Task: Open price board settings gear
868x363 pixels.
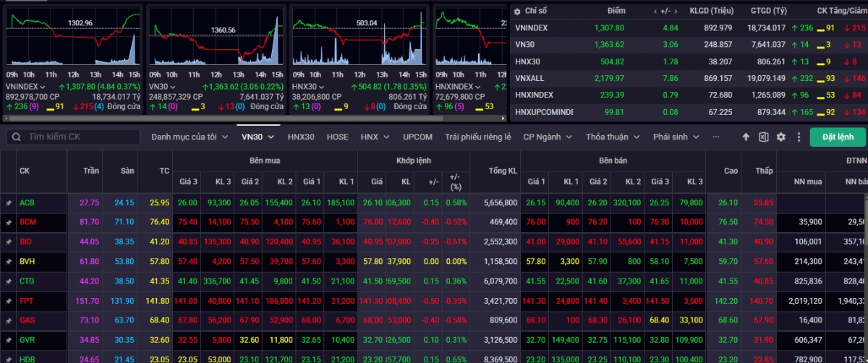Action: (x=781, y=137)
